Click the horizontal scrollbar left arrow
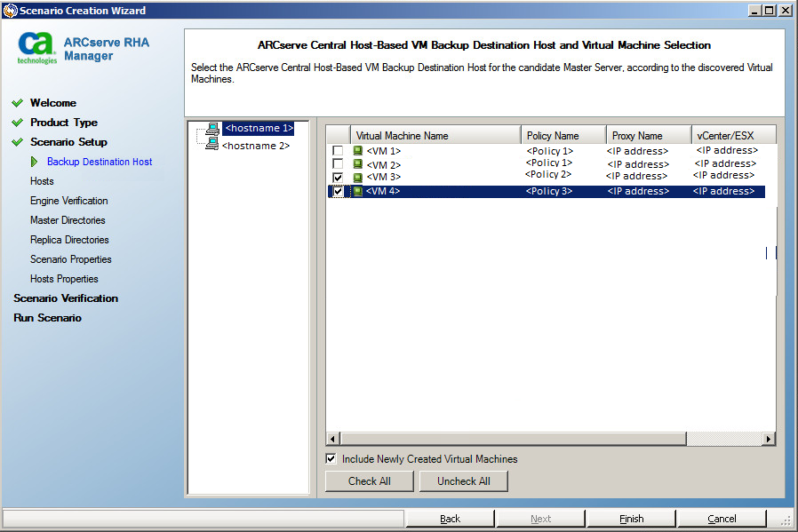The width and height of the screenshot is (798, 532). tap(332, 438)
